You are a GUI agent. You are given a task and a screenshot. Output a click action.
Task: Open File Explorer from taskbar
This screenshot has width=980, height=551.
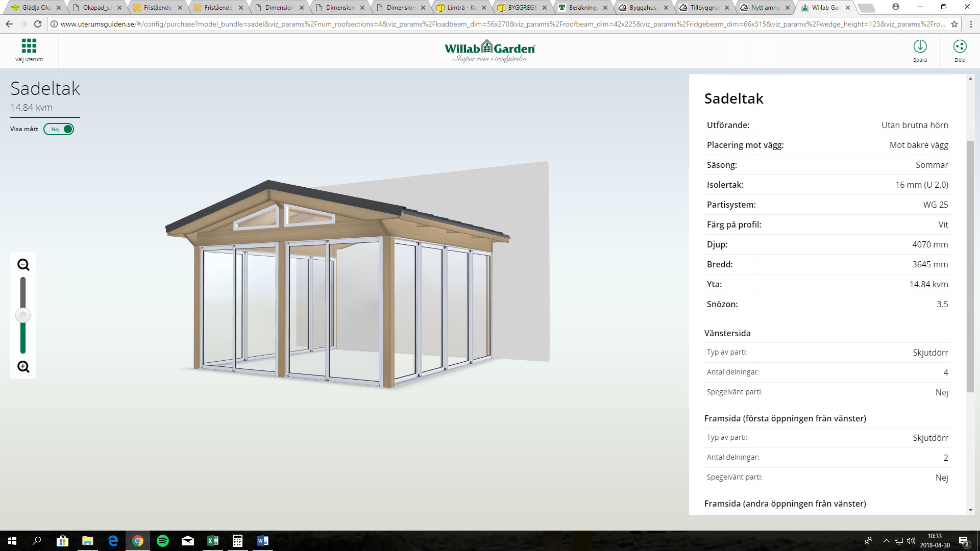click(x=87, y=541)
